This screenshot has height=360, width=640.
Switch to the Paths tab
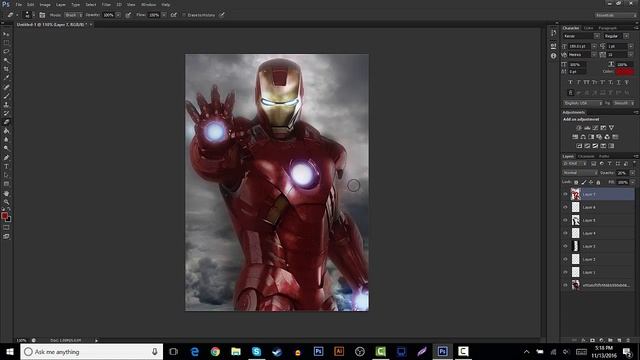604,156
